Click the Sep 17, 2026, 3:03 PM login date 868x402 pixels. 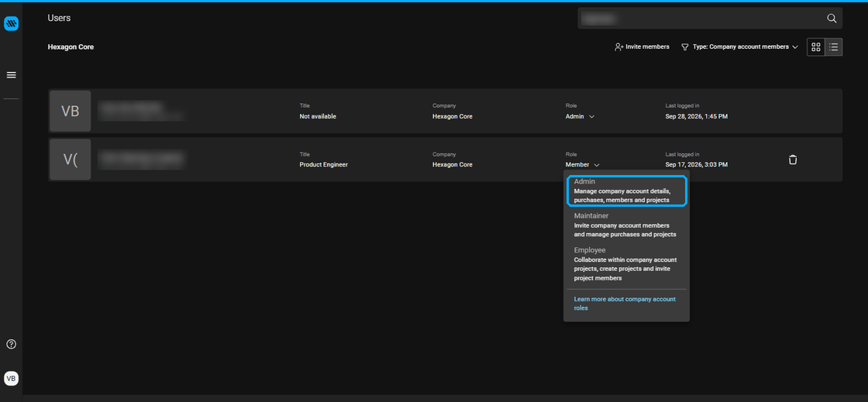[x=697, y=165]
